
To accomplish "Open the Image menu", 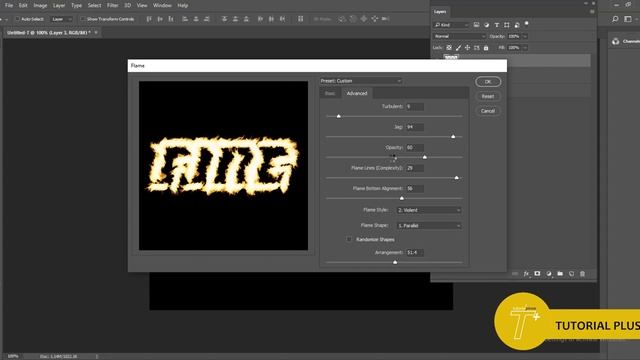I will (40, 5).
